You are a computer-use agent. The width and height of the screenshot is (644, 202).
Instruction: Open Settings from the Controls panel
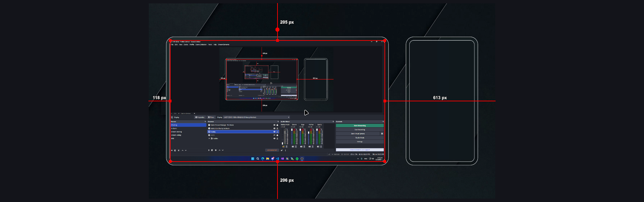click(x=360, y=142)
